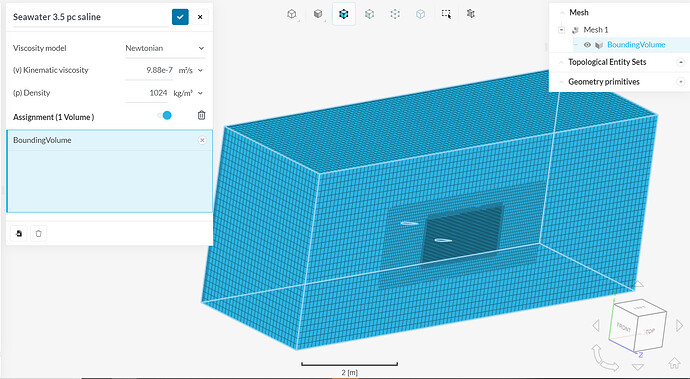Click the FRONT face of the orientation cube

click(x=624, y=327)
